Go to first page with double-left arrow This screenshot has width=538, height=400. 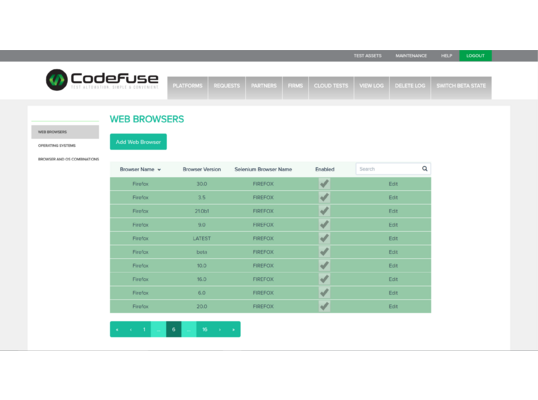click(x=117, y=329)
